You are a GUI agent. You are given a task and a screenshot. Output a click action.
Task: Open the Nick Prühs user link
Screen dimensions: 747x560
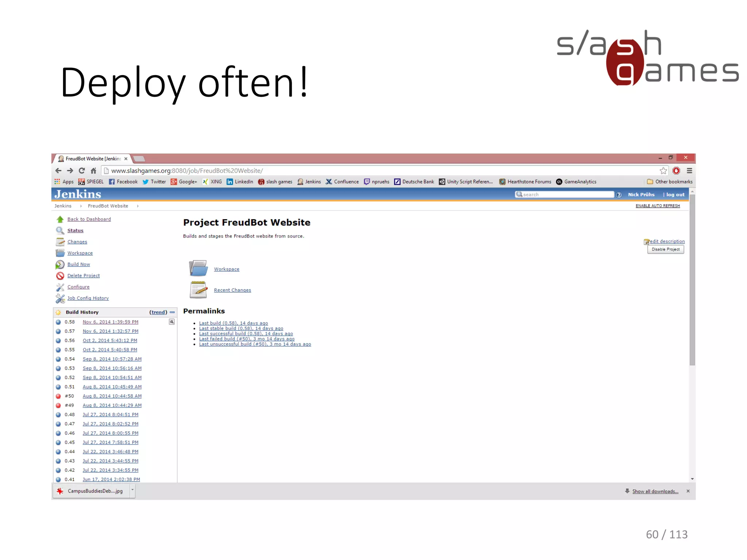click(x=641, y=195)
